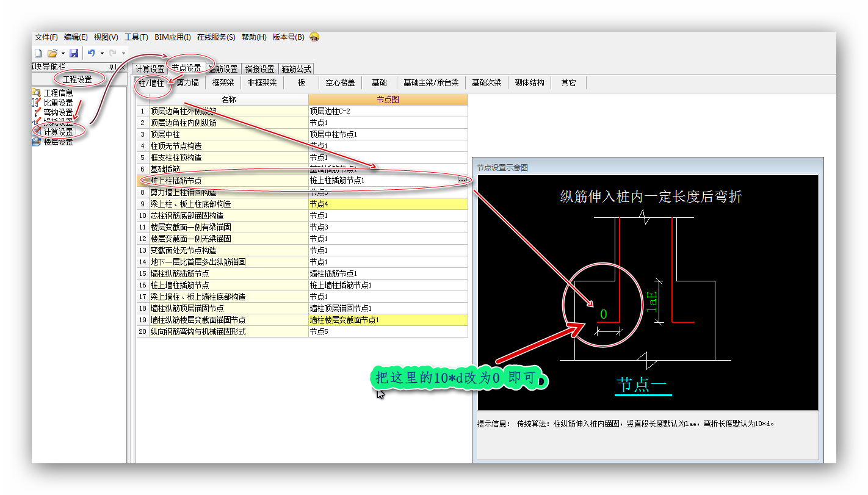Select the 框架梁 component tab
Viewport: 868px width, 495px height.
point(223,83)
